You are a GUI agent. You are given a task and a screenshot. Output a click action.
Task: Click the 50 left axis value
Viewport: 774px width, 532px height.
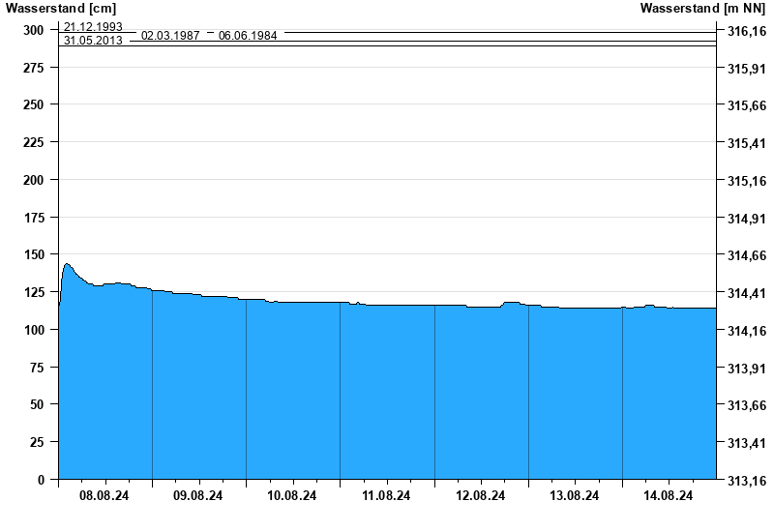pos(37,404)
